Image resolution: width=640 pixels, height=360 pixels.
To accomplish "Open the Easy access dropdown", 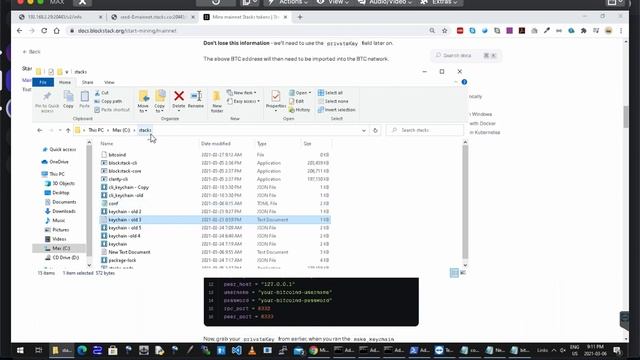I will 243,101.
